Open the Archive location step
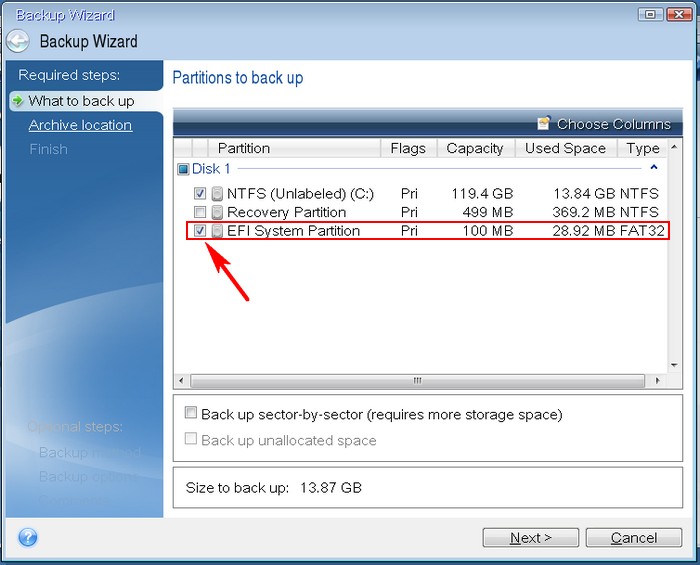Image resolution: width=700 pixels, height=565 pixels. (80, 125)
